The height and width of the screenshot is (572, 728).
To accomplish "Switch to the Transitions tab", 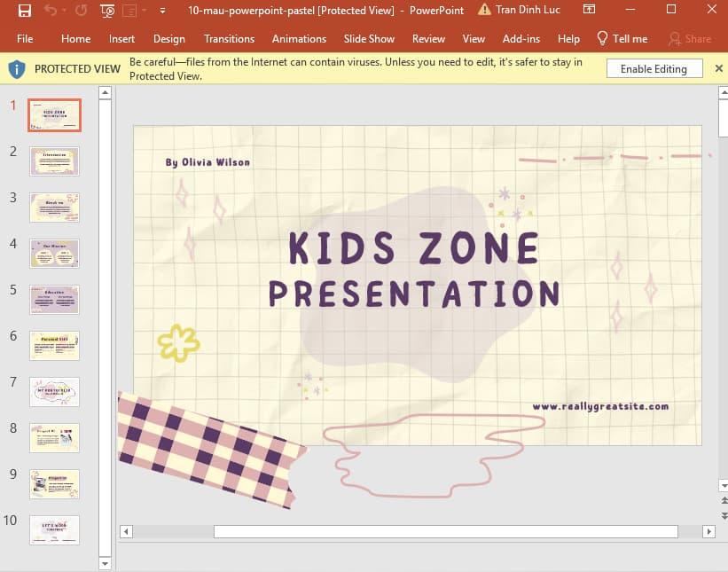I will pos(229,39).
